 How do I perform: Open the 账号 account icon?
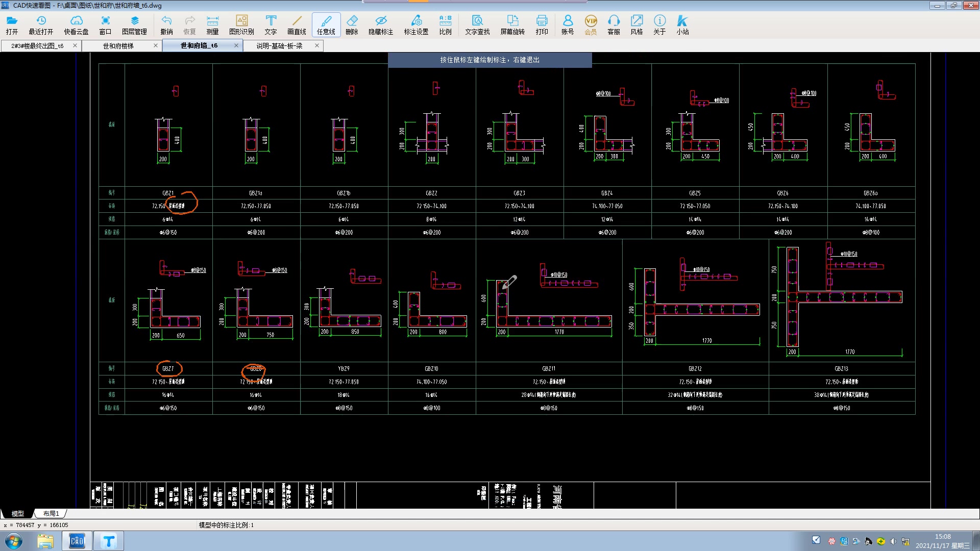tap(568, 24)
